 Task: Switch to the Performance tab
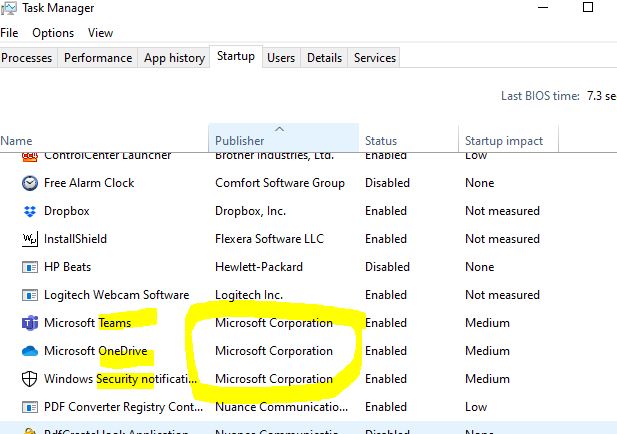(x=98, y=58)
